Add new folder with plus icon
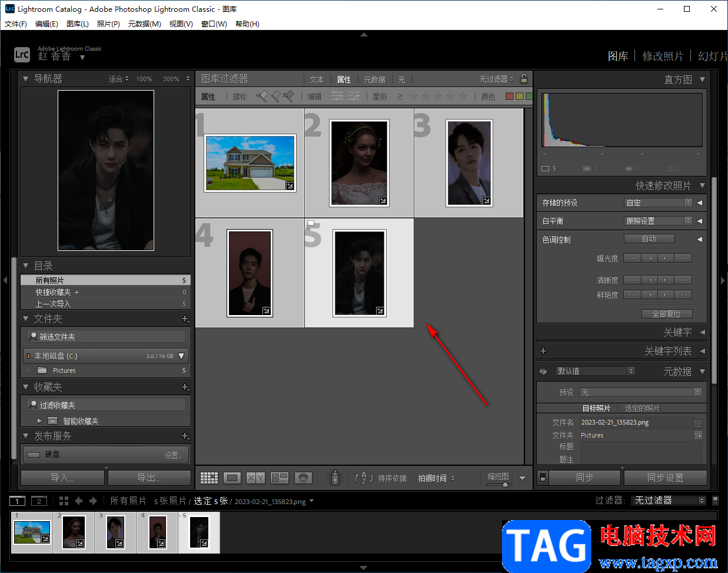This screenshot has height=573, width=728. point(185,319)
